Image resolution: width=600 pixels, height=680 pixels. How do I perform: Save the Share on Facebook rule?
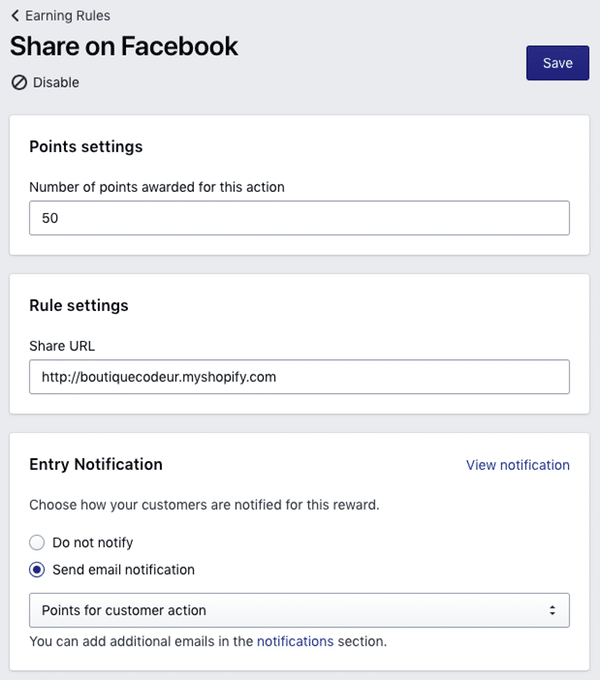coord(557,63)
